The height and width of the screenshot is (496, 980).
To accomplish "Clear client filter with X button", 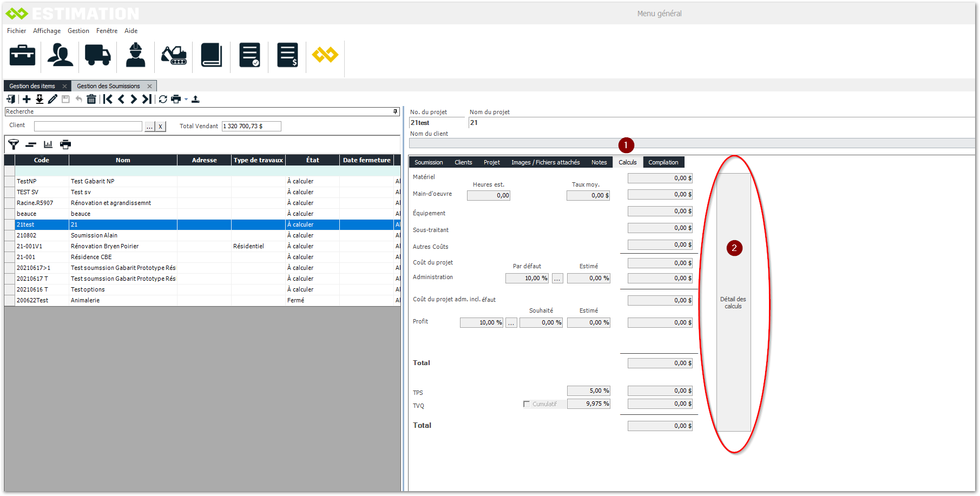I will [160, 127].
